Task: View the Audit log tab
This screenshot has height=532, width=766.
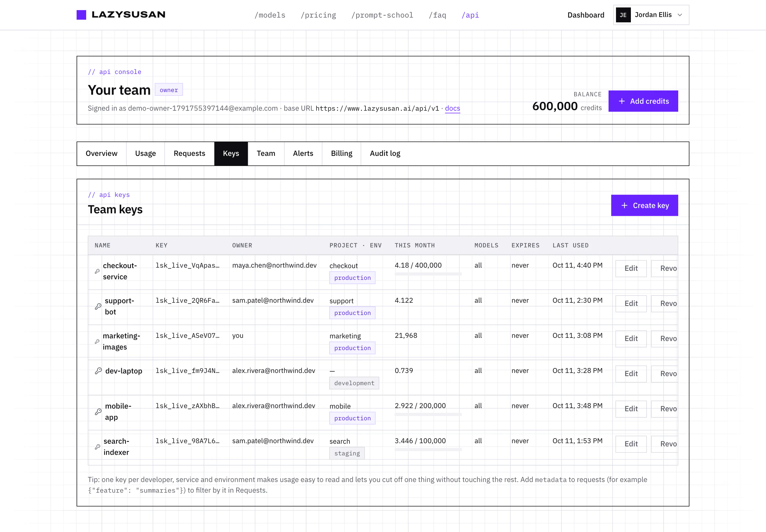Action: [385, 154]
